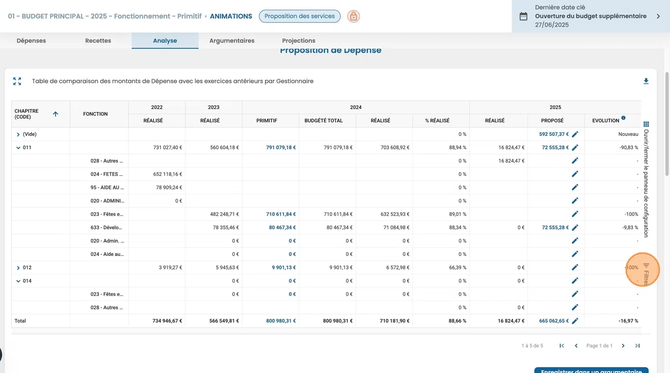Click the calendar icon in the key date banner
Screen dimensions: 670x373
click(523, 16)
